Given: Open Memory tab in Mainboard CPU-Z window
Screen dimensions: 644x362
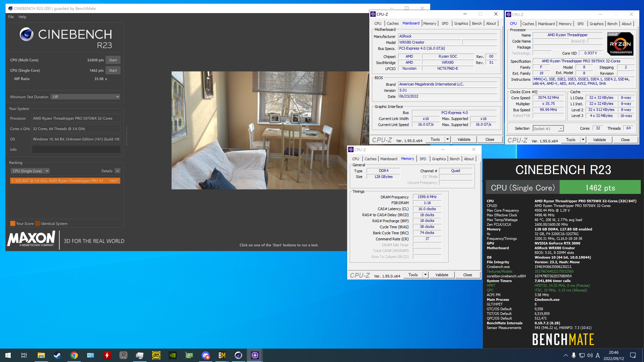Looking at the screenshot, I should coord(430,23).
